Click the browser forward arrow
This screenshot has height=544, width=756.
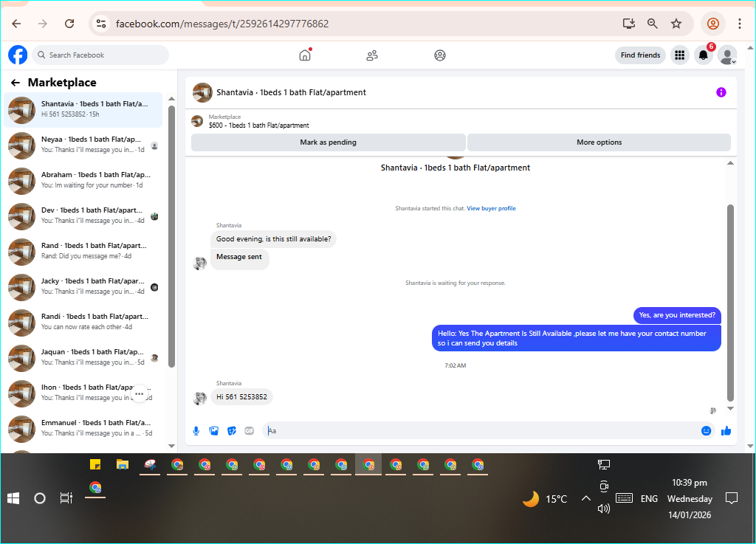tap(43, 24)
